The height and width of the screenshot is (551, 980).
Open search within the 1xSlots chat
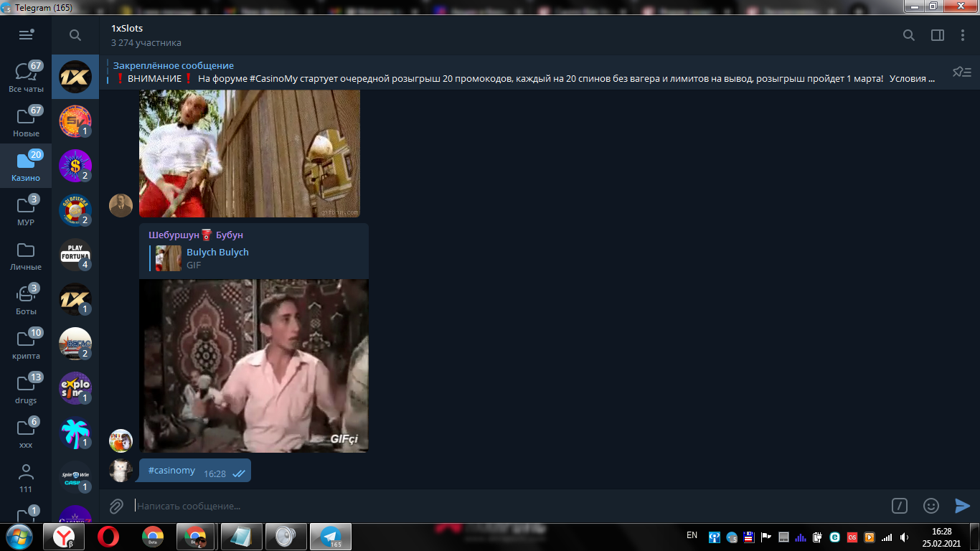click(908, 34)
